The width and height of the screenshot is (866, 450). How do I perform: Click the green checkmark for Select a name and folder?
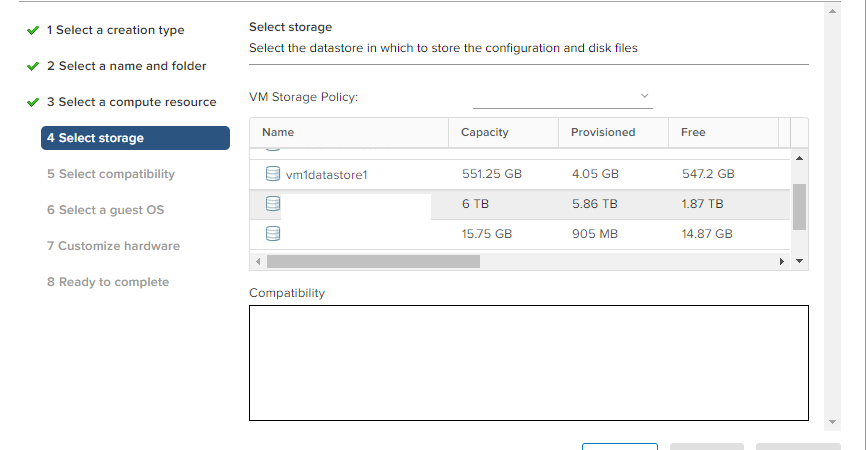tap(33, 66)
